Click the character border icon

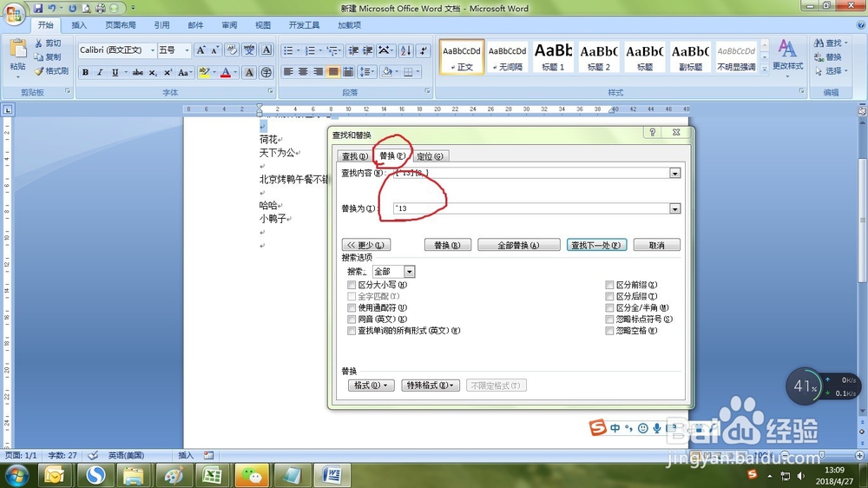pyautogui.click(x=266, y=50)
